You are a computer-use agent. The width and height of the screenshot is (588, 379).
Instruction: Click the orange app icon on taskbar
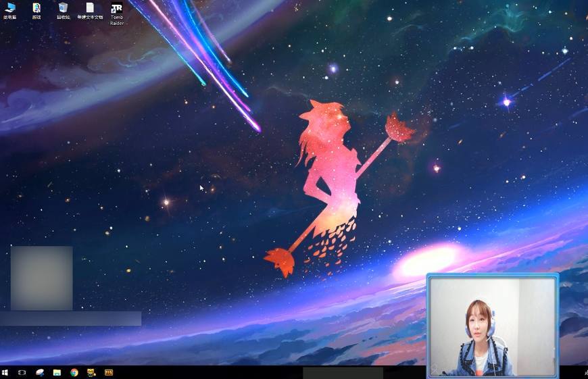point(108,372)
